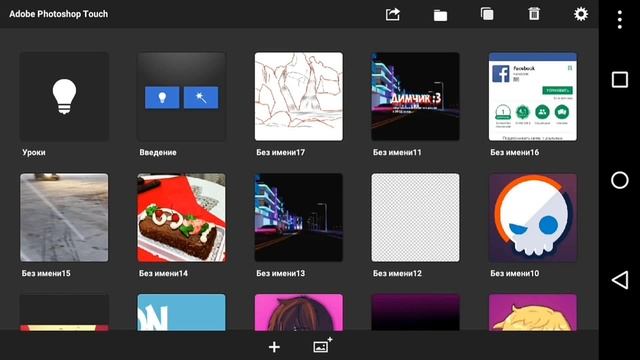Click the Без имени15 label

(46, 273)
